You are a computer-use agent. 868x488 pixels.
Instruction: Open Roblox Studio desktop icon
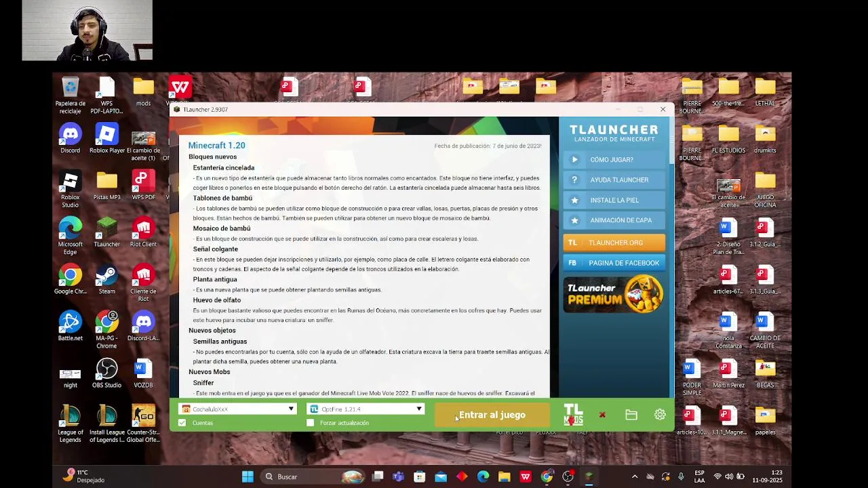(70, 190)
